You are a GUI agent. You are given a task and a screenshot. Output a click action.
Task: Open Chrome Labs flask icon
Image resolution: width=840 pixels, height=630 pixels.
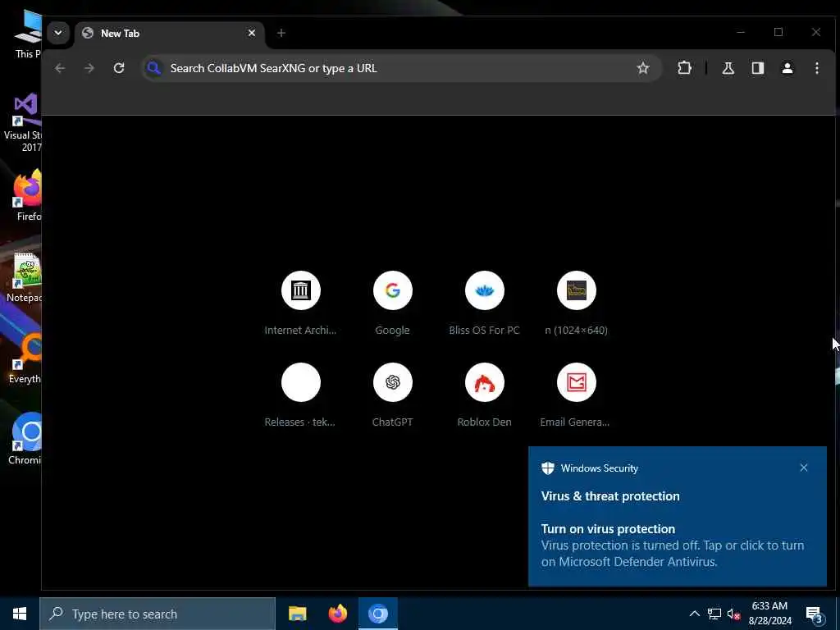pyautogui.click(x=728, y=68)
